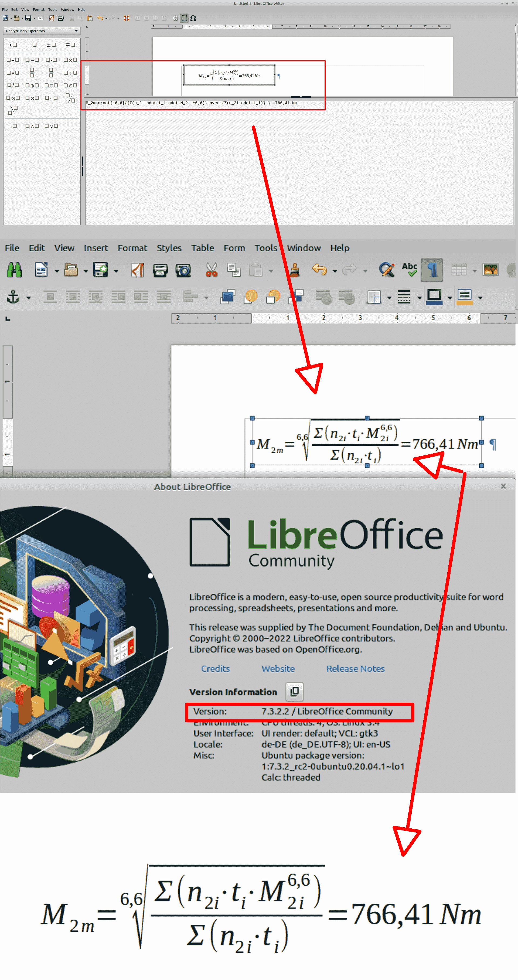Open the Credits link in the About dialog
518x980 pixels.
215,669
